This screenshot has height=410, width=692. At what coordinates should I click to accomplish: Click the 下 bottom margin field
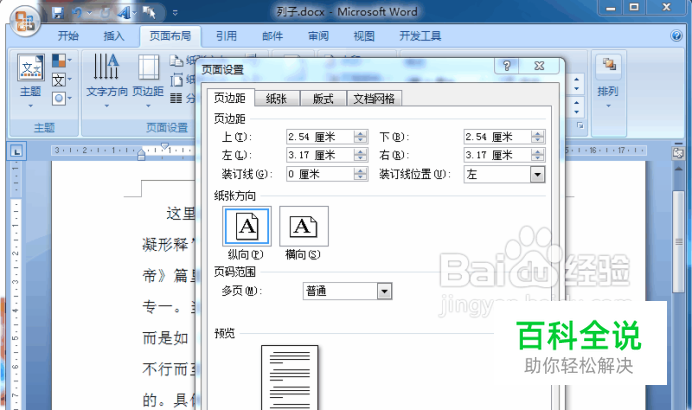[497, 137]
